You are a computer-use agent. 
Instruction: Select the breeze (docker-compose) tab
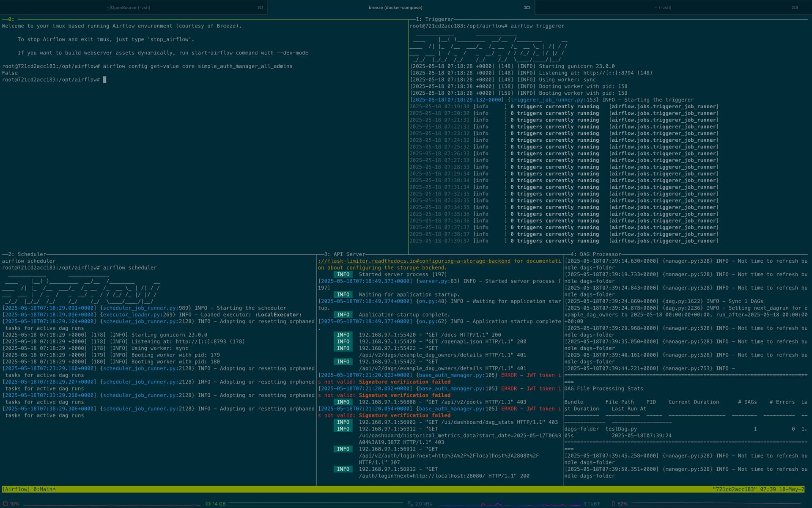tap(395, 8)
